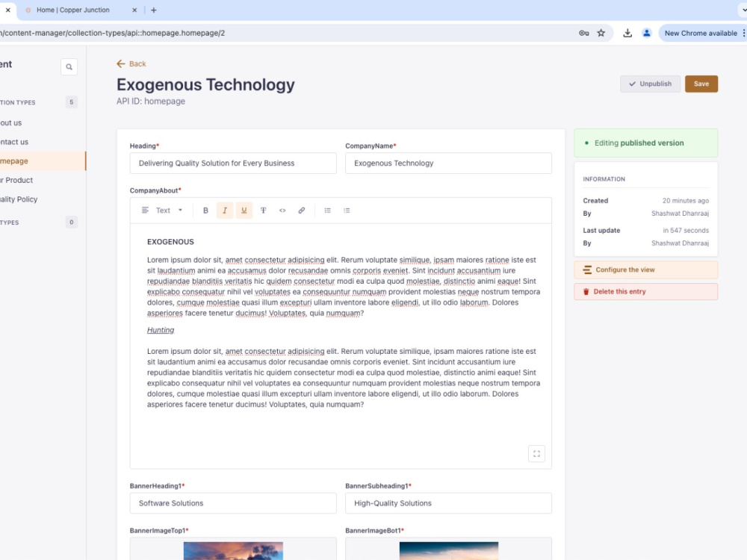Click the collection types count badge 5
This screenshot has height=560, width=747.
(x=72, y=102)
